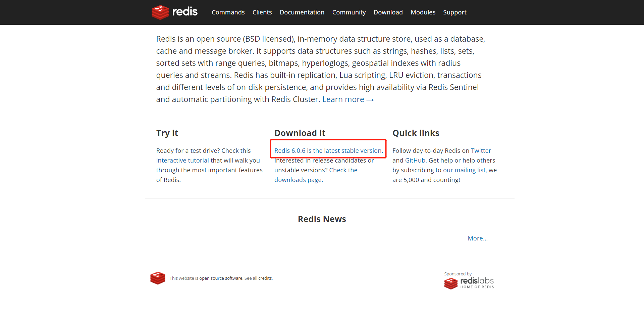Click the red Redis cube icon in footer

tap(158, 278)
